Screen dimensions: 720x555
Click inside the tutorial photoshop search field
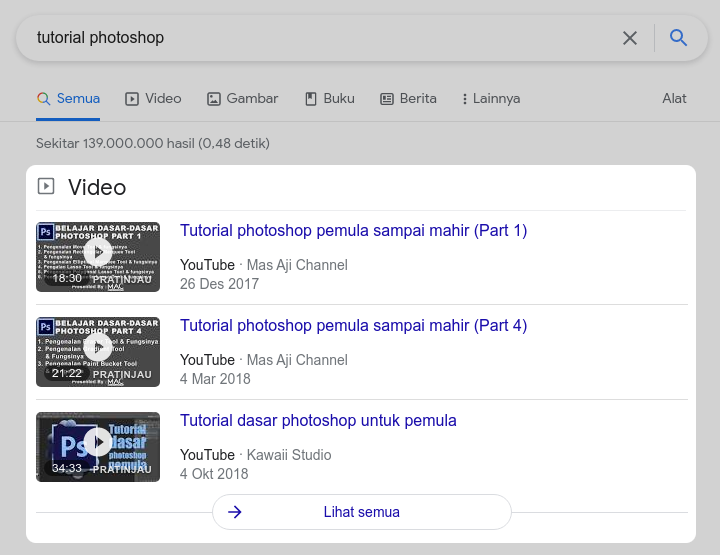pos(320,38)
